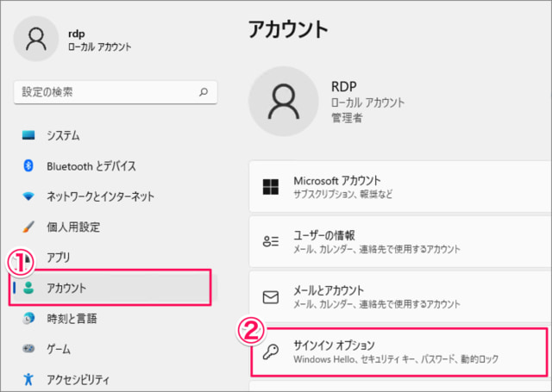The image size is (552, 392).
Task: Click the paintbrush personalization icon
Action: click(28, 227)
